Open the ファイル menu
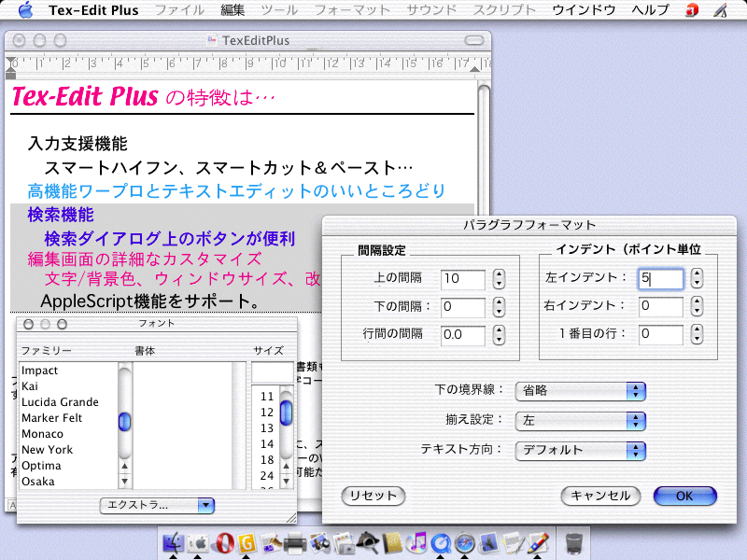Viewport: 747px width, 560px height. click(179, 10)
